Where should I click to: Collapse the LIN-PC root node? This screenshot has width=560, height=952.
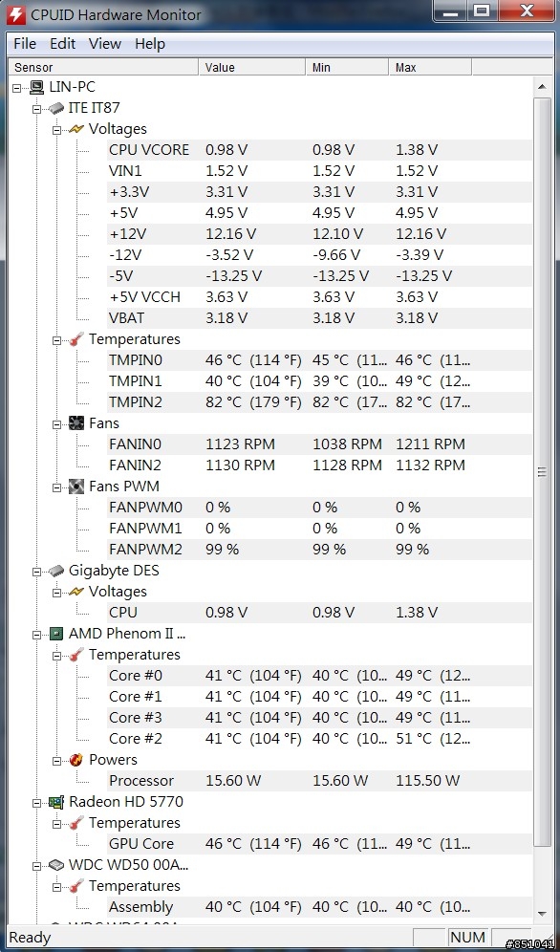point(17,87)
